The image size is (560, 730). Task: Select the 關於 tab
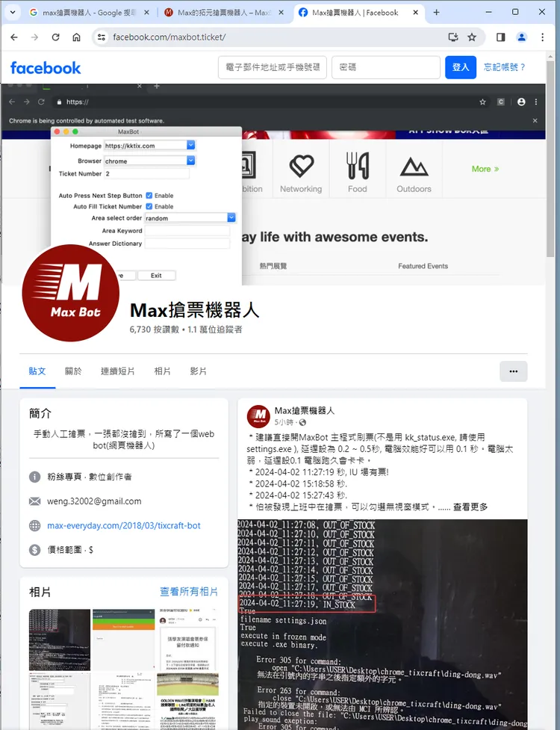73,371
